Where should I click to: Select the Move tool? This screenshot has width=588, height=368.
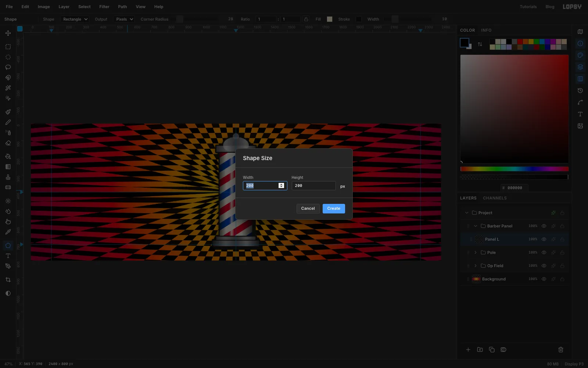pyautogui.click(x=8, y=33)
